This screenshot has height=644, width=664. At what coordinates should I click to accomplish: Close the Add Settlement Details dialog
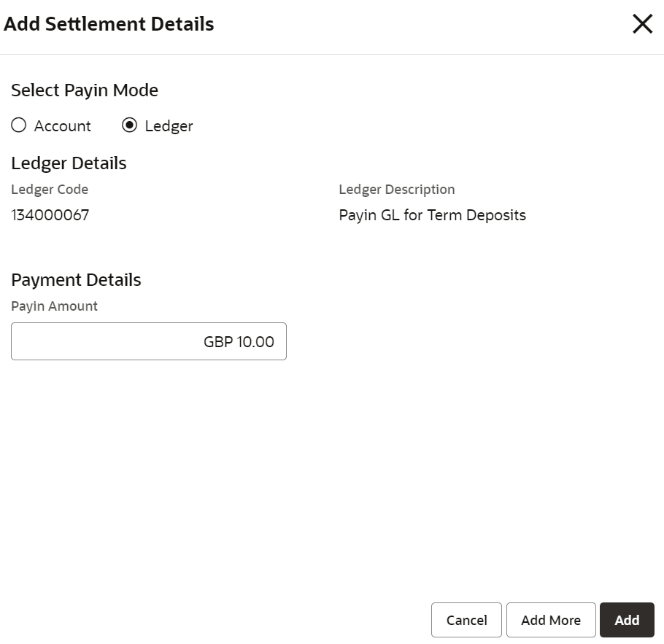(x=642, y=25)
